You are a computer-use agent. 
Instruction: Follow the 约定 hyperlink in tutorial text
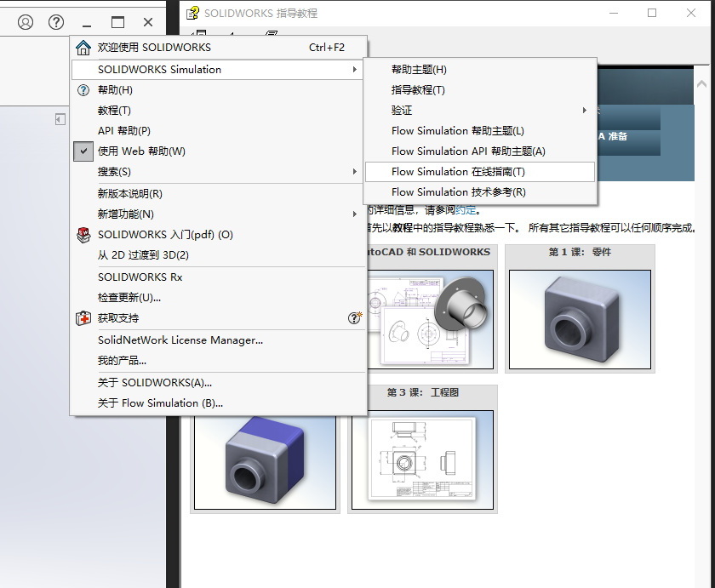(465, 210)
